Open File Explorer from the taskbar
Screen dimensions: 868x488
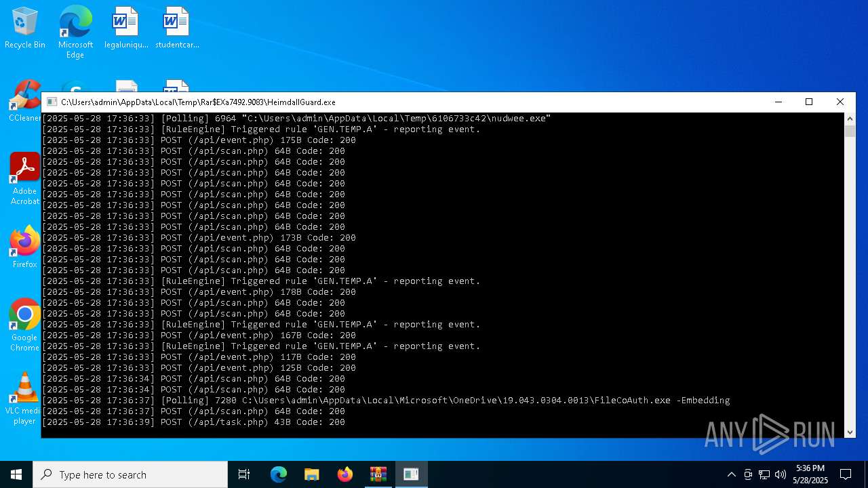pos(311,474)
